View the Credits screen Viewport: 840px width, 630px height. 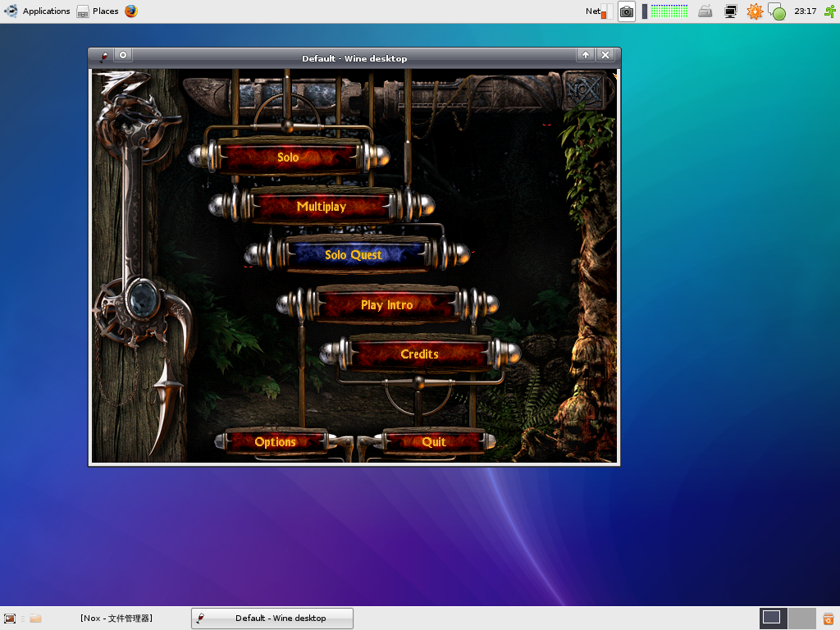point(419,354)
